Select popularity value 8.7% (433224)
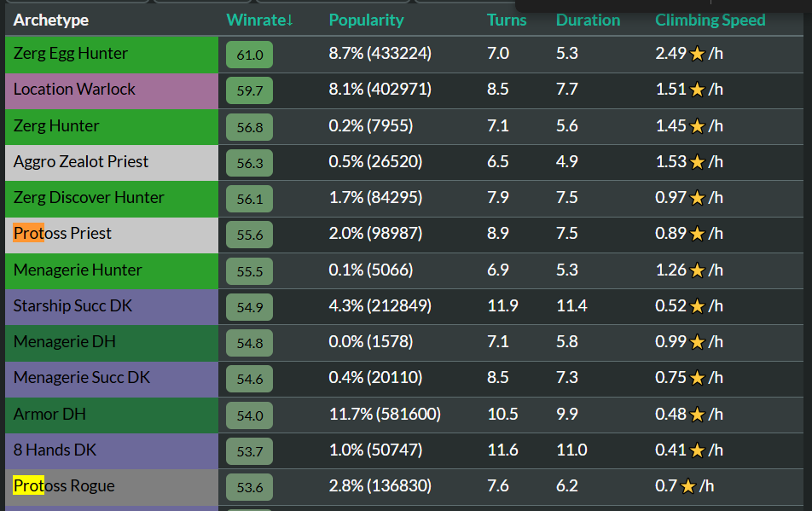 click(380, 54)
